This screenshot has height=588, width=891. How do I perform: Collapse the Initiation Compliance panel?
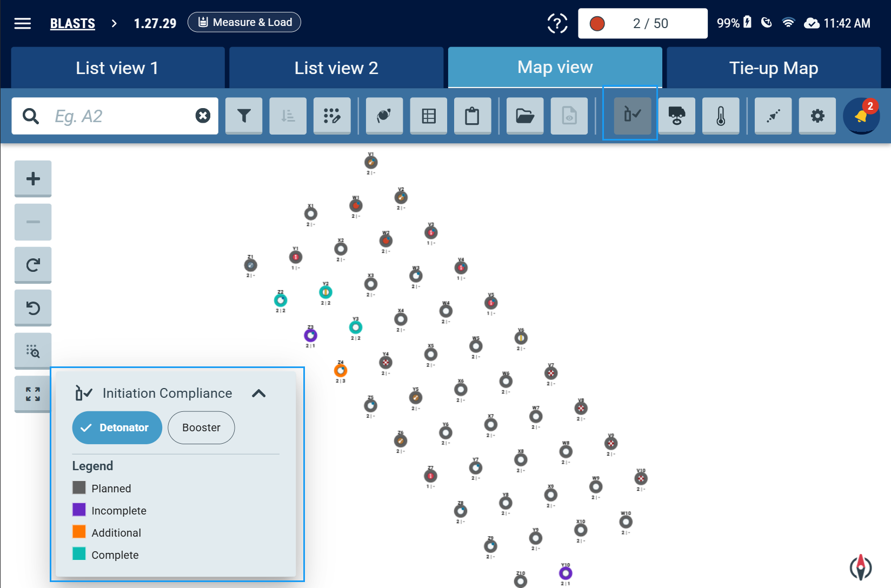259,393
